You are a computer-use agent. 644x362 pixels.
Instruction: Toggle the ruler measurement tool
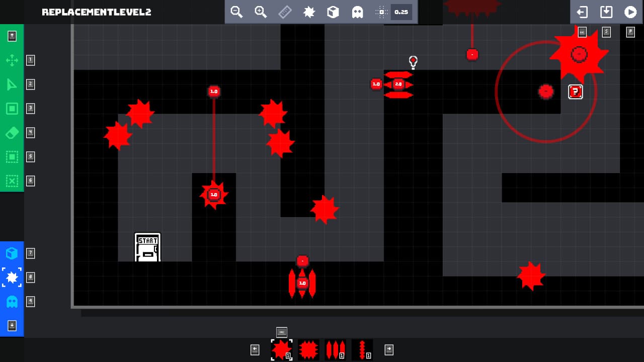pos(285,12)
